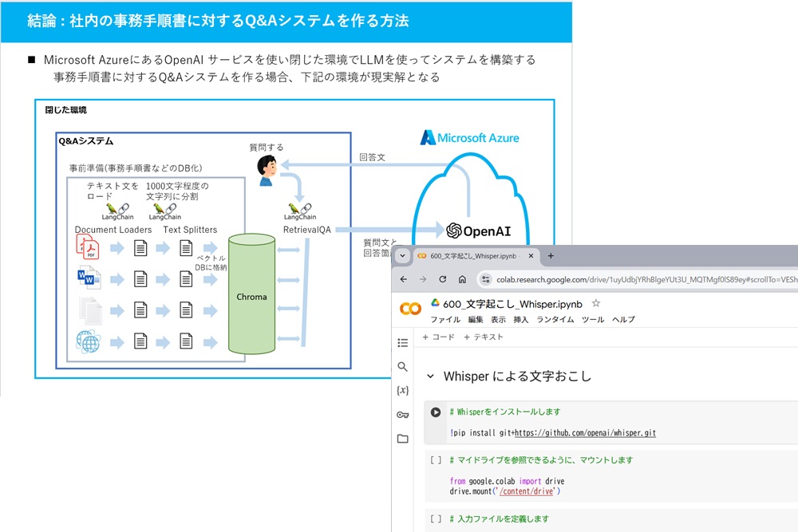Click the Document Loaders label in the slide
798x532 pixels.
[x=113, y=230]
